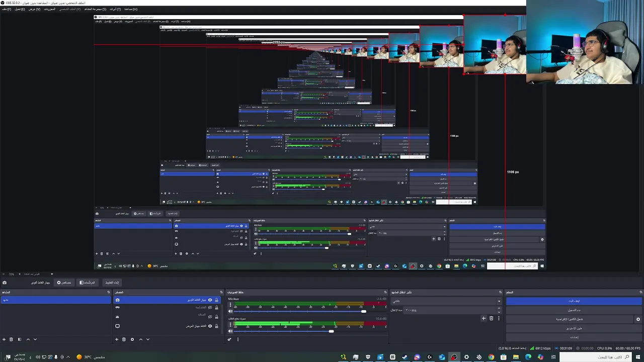Move the selected source up
Viewport: 644px width, 362px height.
(141, 339)
